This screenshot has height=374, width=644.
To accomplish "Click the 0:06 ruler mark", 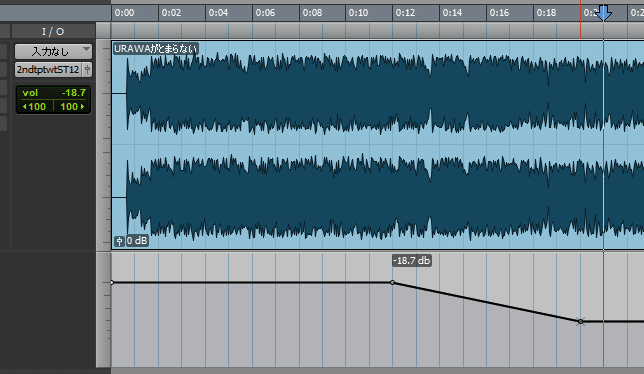I will click(x=265, y=13).
